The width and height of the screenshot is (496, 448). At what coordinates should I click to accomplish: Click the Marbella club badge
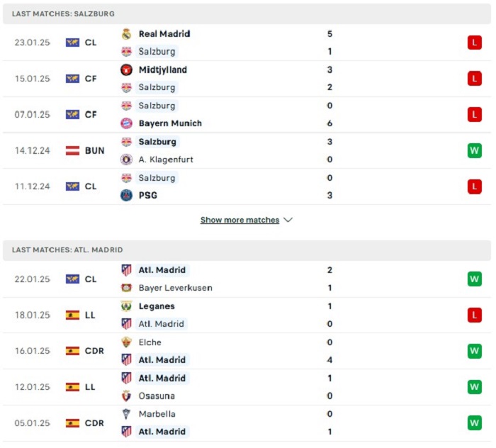(x=126, y=414)
